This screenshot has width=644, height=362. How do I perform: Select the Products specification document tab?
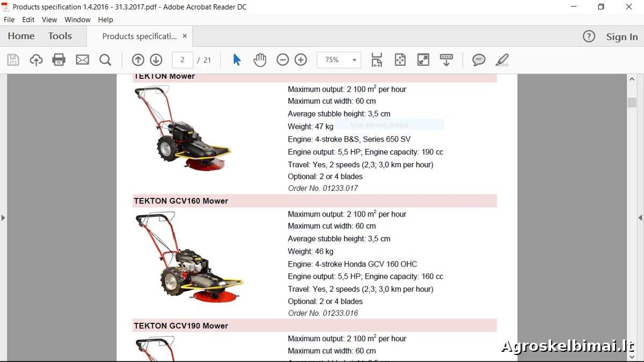pyautogui.click(x=140, y=36)
